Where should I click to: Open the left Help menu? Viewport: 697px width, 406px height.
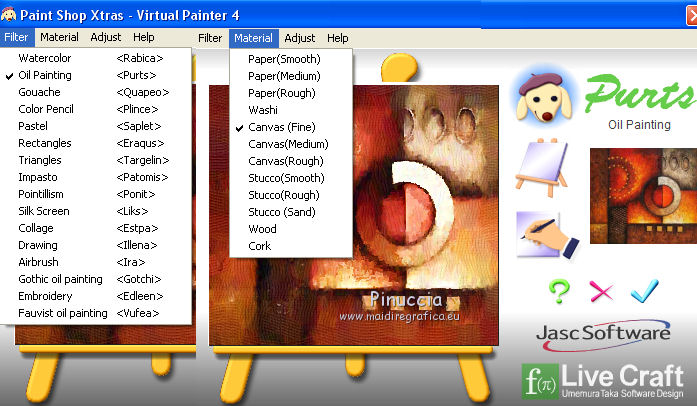(144, 37)
